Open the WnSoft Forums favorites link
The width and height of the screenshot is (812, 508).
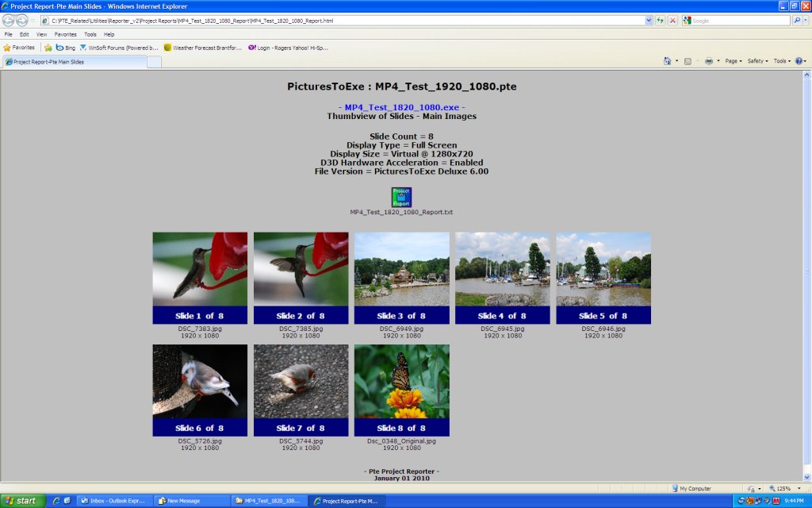pos(119,48)
